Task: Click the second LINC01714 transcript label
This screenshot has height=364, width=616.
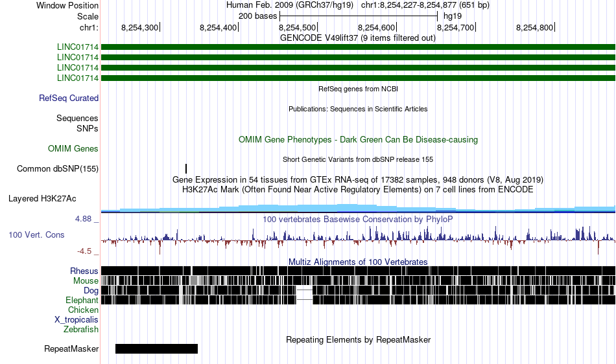Action: tap(78, 57)
